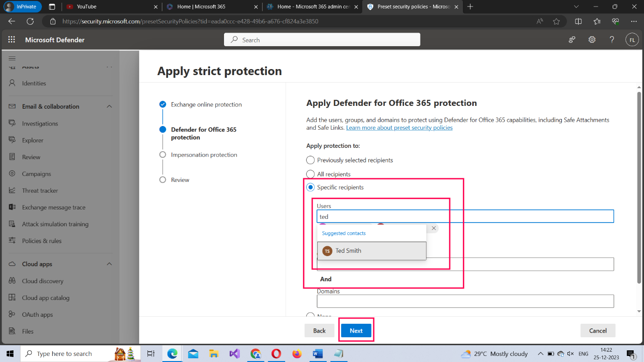Screen dimensions: 644x362
Task: Click browser favorites star icon
Action: click(556, 21)
